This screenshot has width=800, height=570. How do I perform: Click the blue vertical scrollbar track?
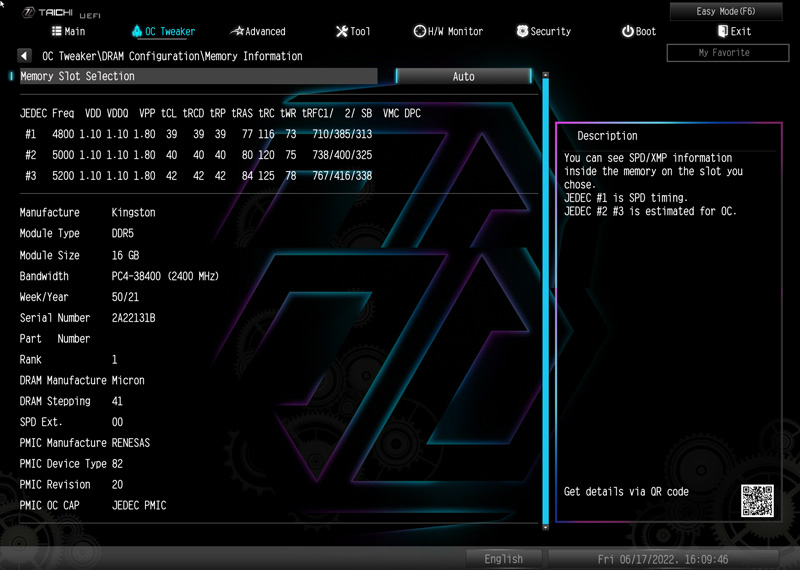coord(545,301)
